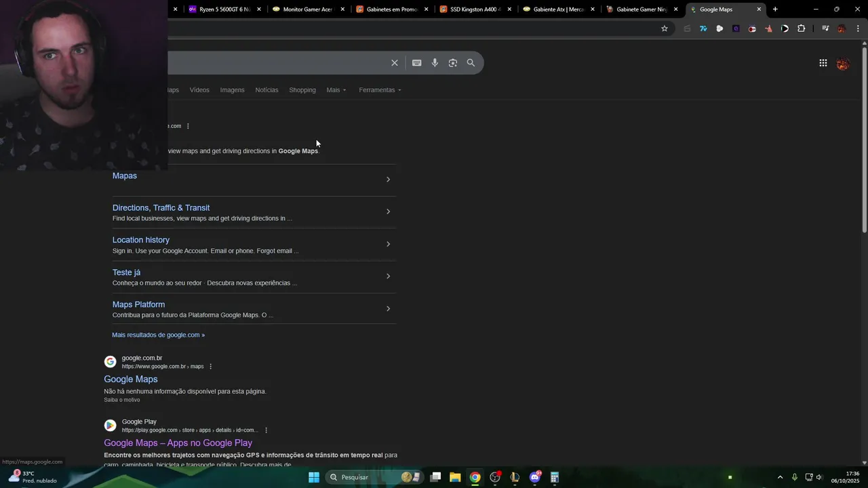Open Calculator from the taskbar
The height and width of the screenshot is (488, 868).
pos(555,477)
